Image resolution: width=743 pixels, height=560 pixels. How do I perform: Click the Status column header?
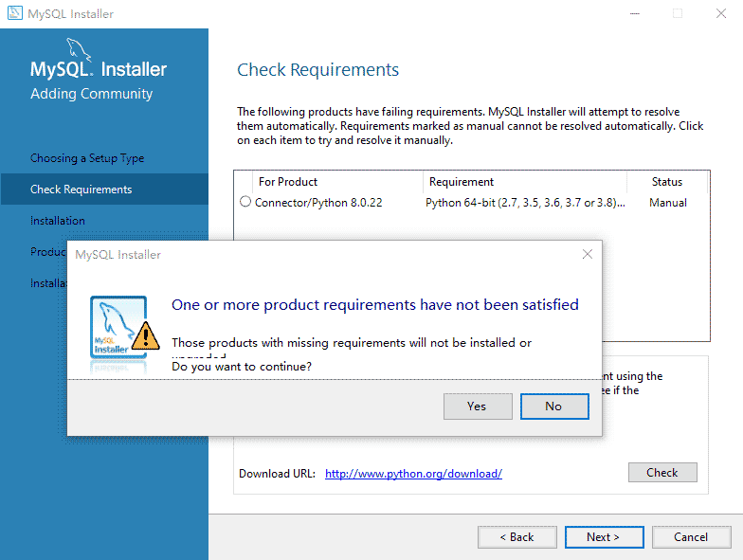tap(667, 182)
